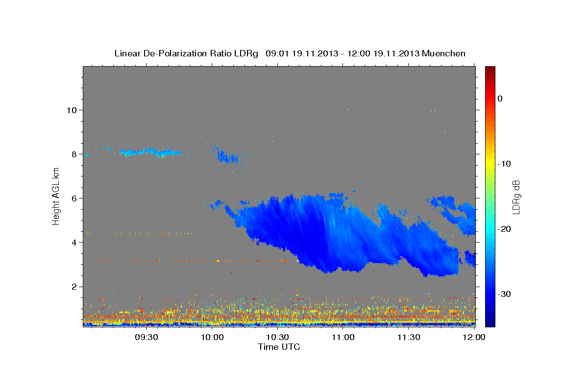Click the 'Muenchen' location in the title
This screenshot has width=588, height=392.
(444, 53)
